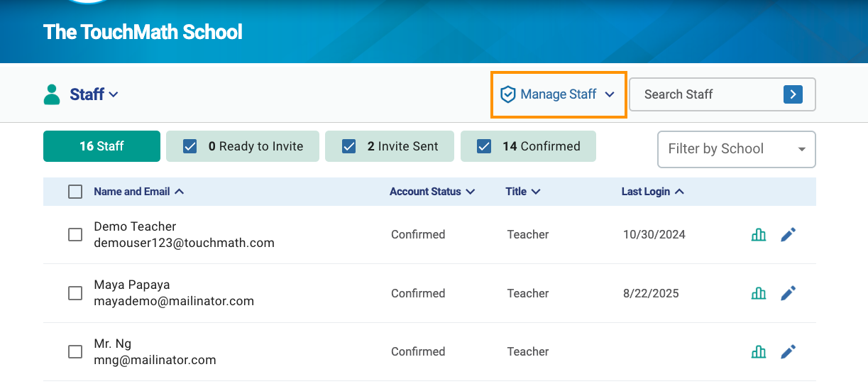Click Confirmed status in Maya Papaya row
Viewport: 868px width, 384px height.
pyautogui.click(x=418, y=293)
